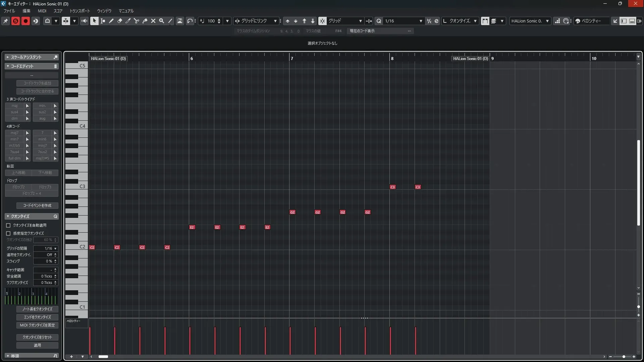Open the トランスポート menu

[80, 11]
